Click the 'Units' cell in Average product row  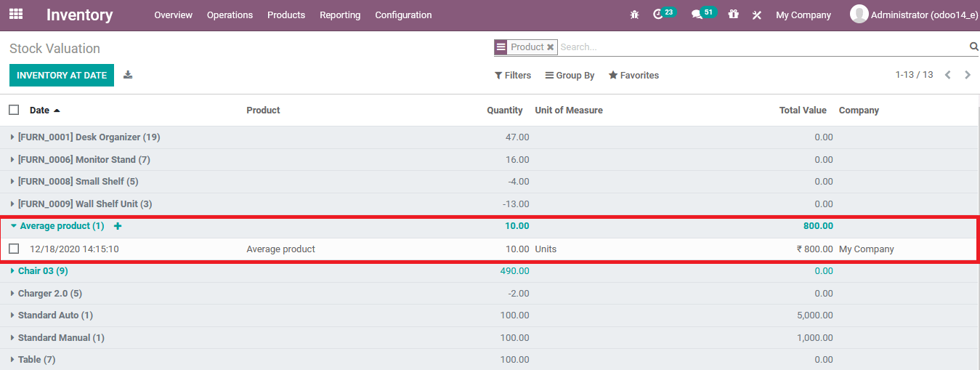point(546,249)
